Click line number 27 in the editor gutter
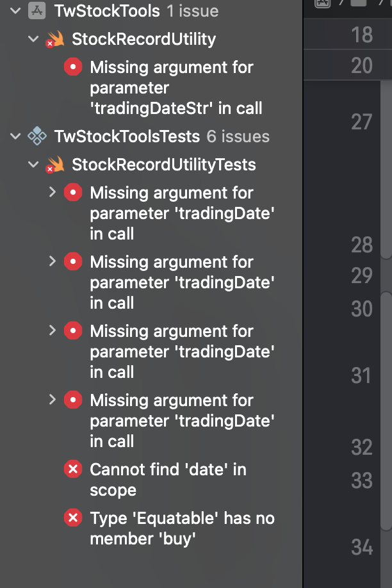 click(361, 122)
